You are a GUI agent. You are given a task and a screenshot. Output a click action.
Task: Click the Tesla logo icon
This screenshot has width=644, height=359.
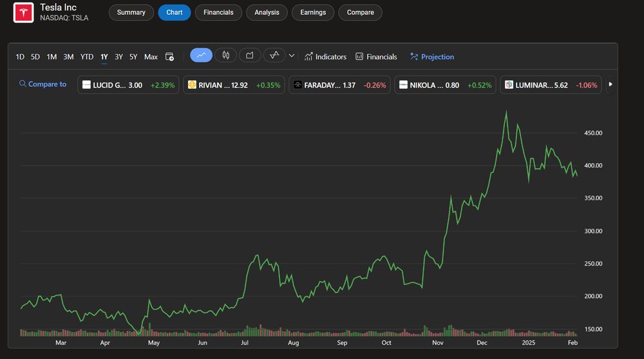coord(23,12)
